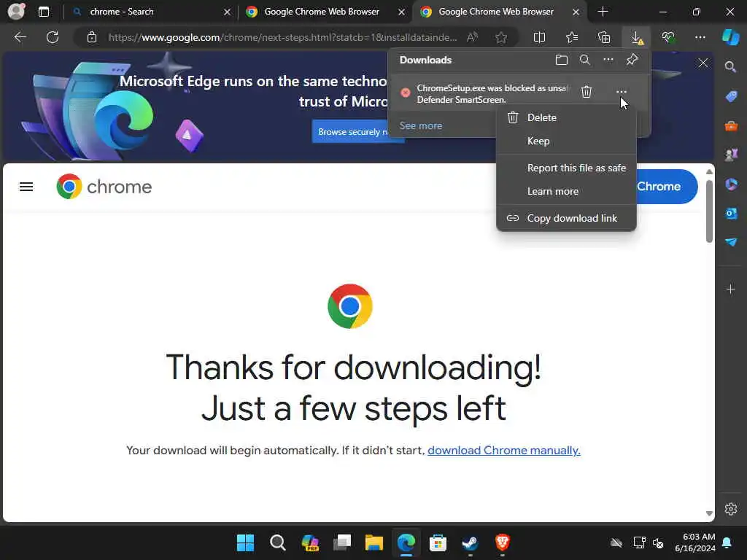Open Shopping tag in sidebar

[x=731, y=97]
